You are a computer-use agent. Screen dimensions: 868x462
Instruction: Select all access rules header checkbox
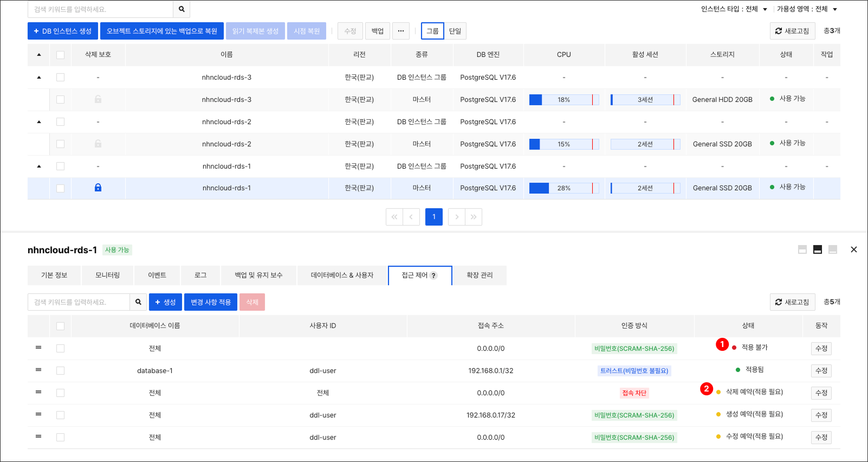[x=60, y=326]
